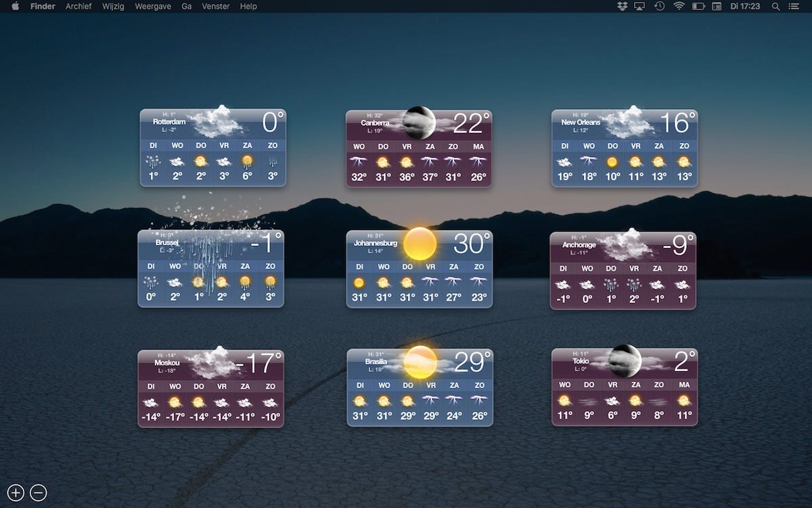
Task: Click Canberra's 37° ZA forecast value
Action: [x=430, y=177]
